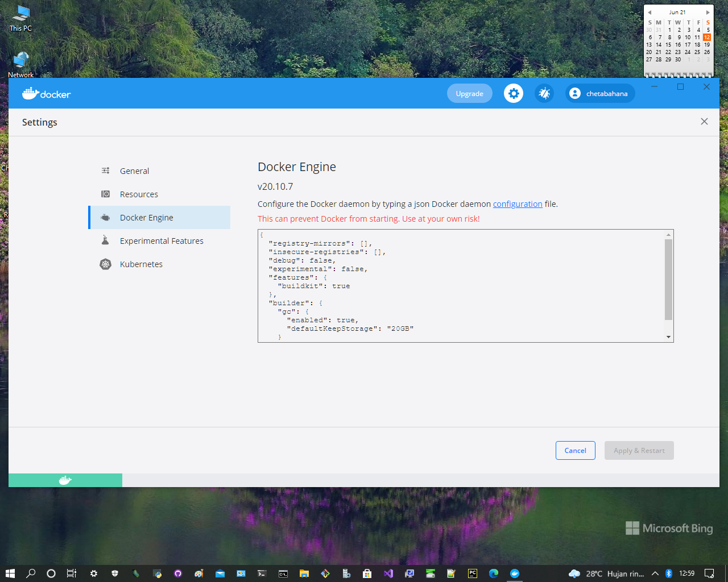Click inside the daemon JSON editor
The width and height of the screenshot is (728, 582).
click(x=461, y=286)
